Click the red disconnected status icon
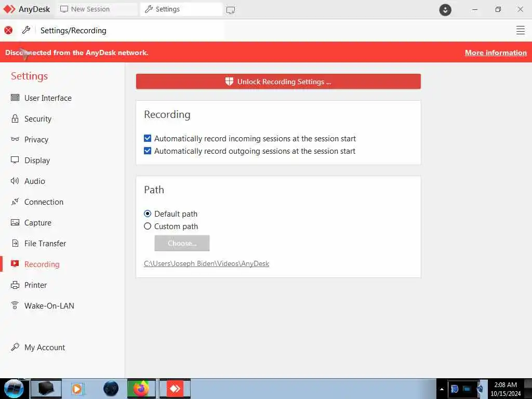Viewport: 532px width, 399px height. [8, 31]
